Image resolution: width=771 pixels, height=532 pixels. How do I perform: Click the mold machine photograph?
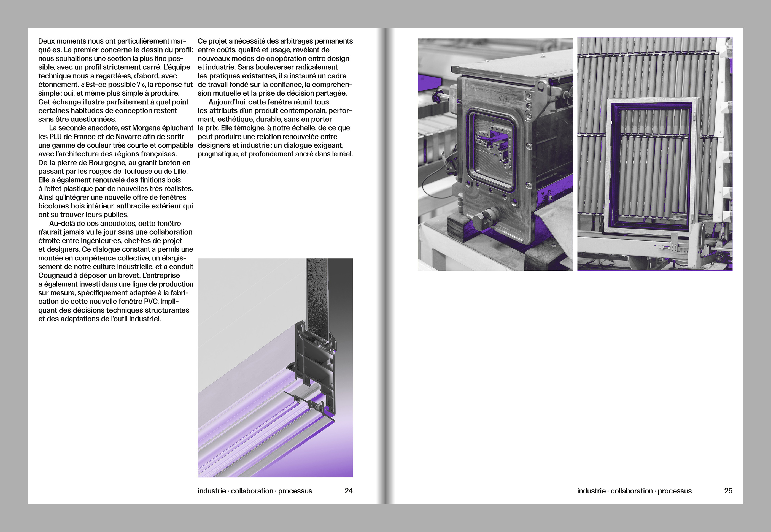(495, 154)
